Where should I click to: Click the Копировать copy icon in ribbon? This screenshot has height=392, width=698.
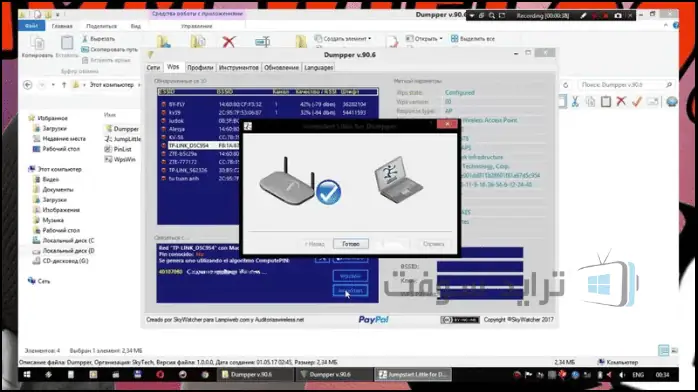[37, 43]
